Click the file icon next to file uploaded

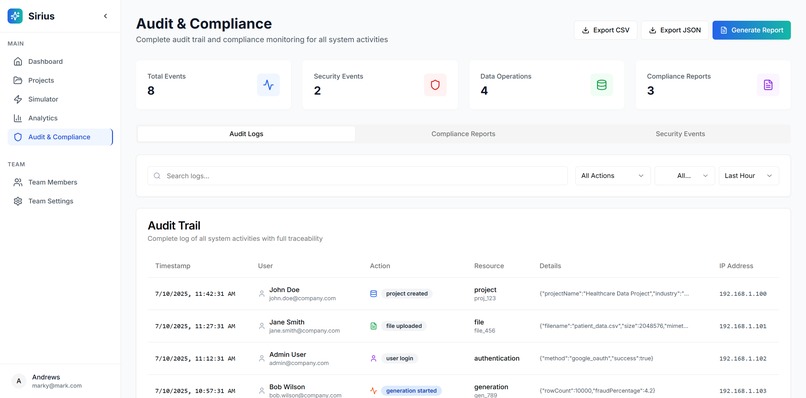click(x=374, y=326)
